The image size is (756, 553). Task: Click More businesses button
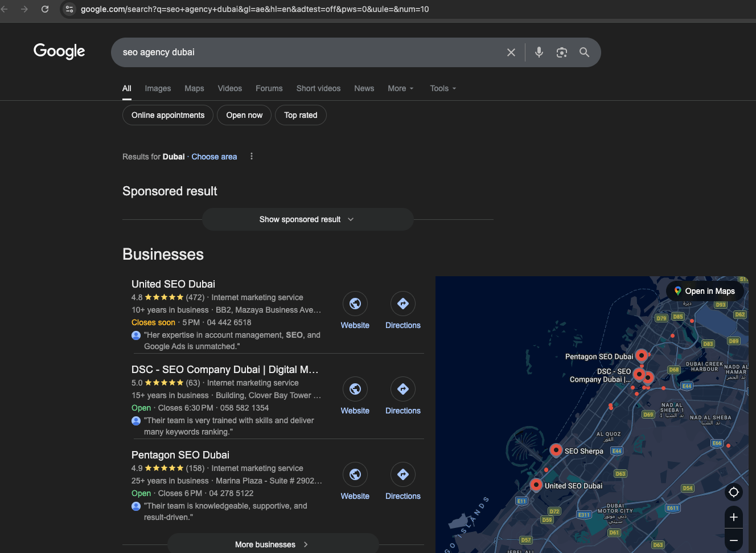point(273,544)
